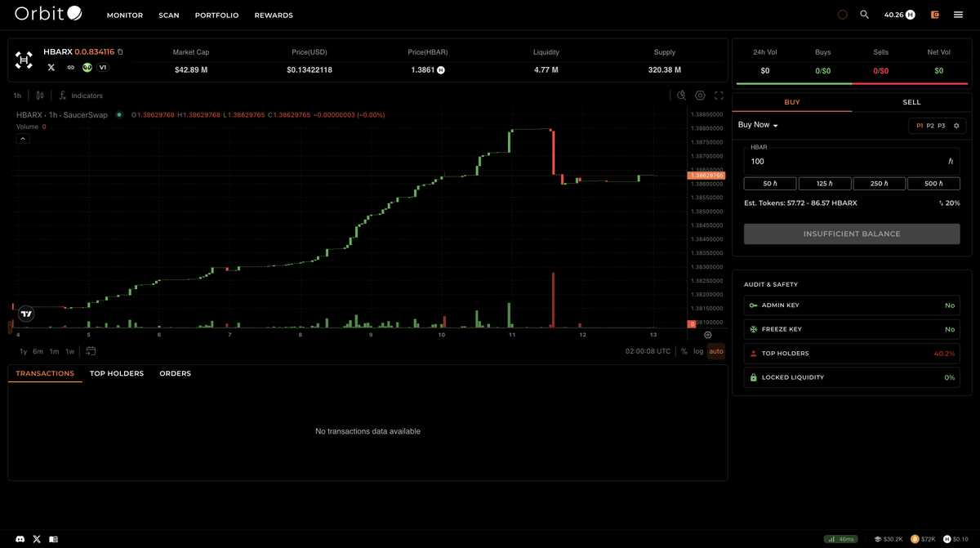980x548 pixels.
Task: Toggle percent scale on chart
Action: [x=684, y=351]
